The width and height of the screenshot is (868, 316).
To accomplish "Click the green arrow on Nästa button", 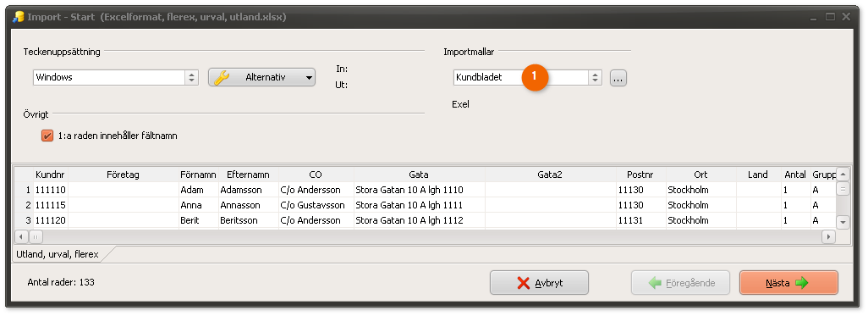I will 801,283.
